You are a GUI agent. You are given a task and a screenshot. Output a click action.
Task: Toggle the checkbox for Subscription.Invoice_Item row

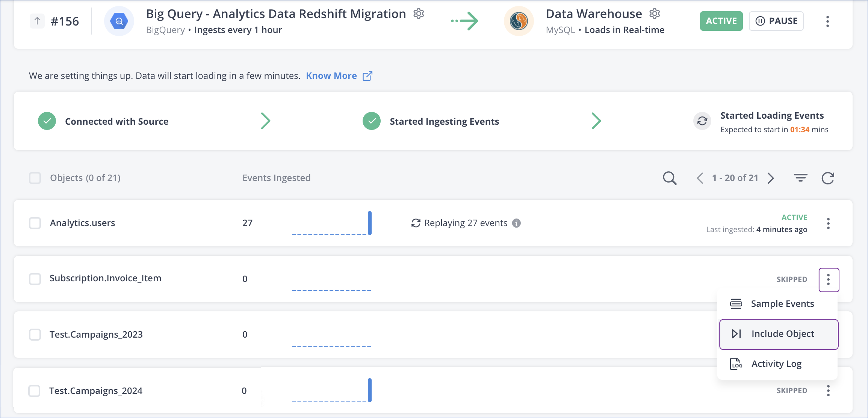(34, 279)
